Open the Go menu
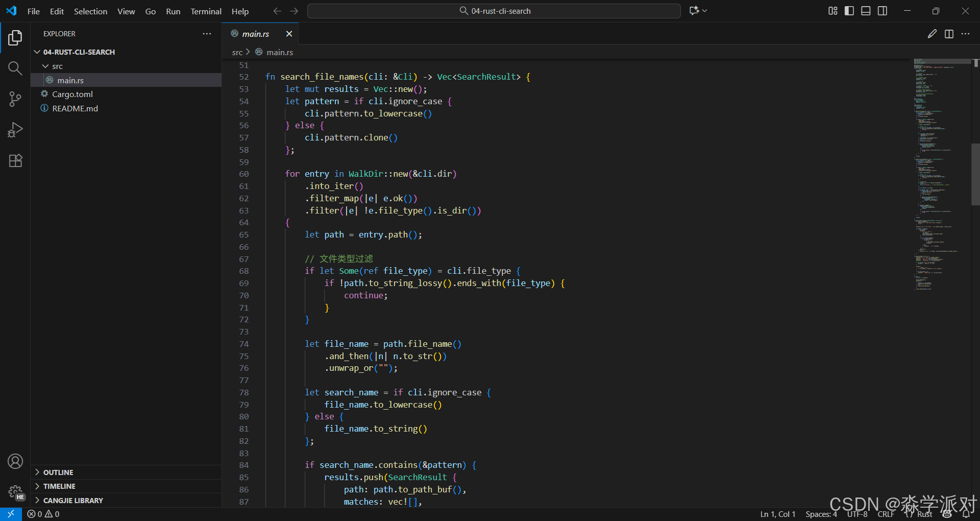Screen dimensions: 980x521 [150, 11]
